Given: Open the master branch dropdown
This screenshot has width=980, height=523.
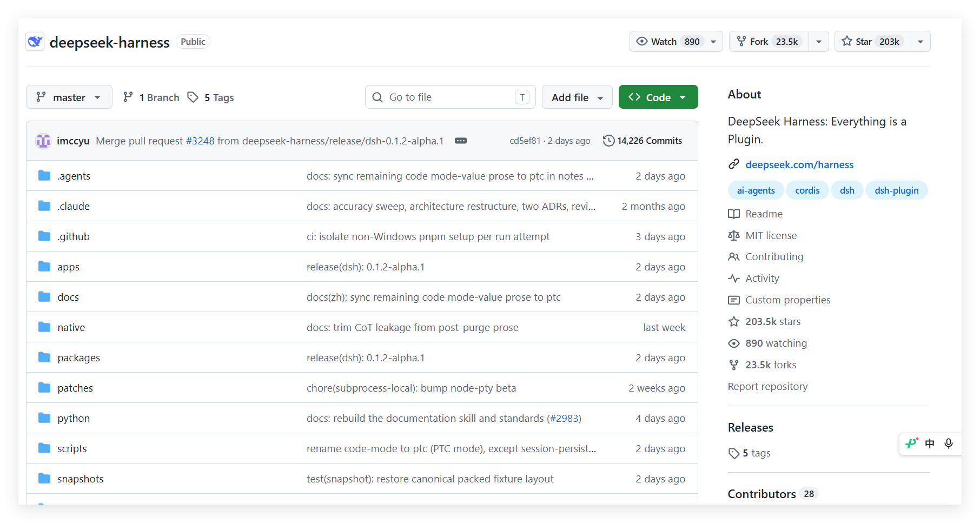Looking at the screenshot, I should coord(69,97).
